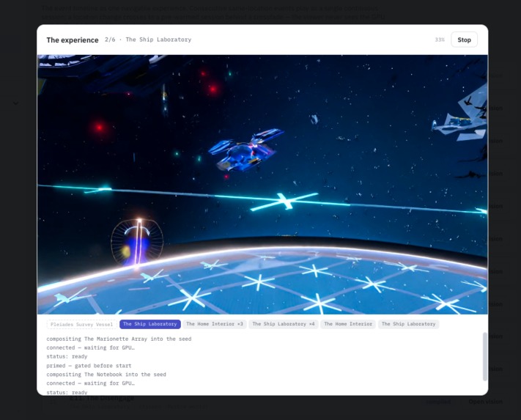Select the Pleiades Survey Vessel chip
Viewport: 521px width, 420px height.
point(82,324)
